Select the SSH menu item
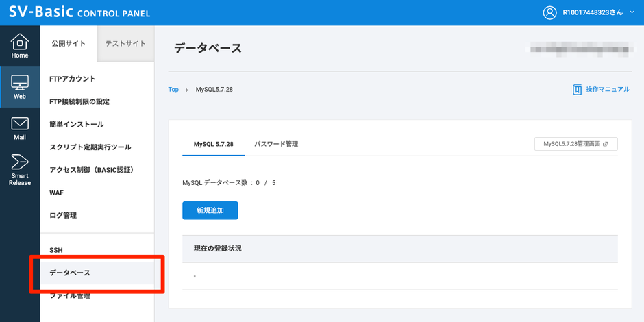The height and width of the screenshot is (322, 644). (56, 250)
